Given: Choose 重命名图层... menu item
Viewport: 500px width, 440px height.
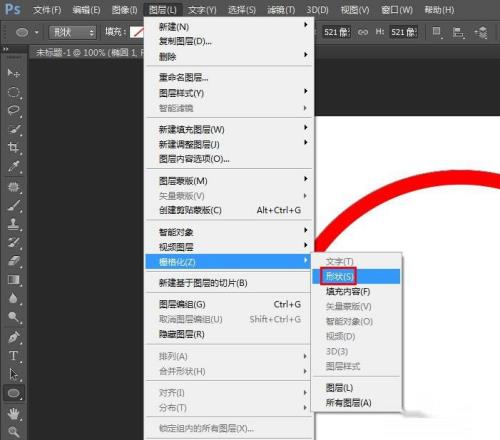Looking at the screenshot, I should pos(229,78).
